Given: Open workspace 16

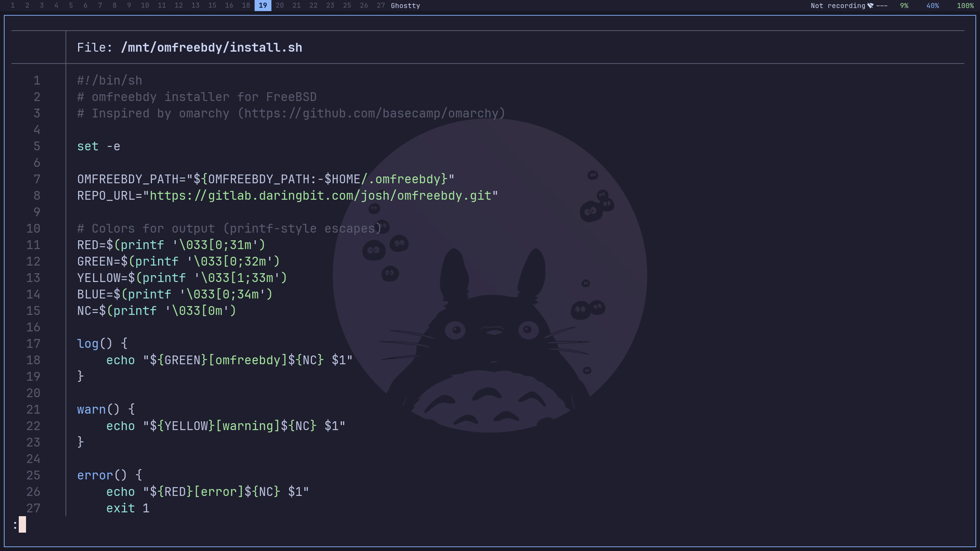Looking at the screenshot, I should coord(229,5).
